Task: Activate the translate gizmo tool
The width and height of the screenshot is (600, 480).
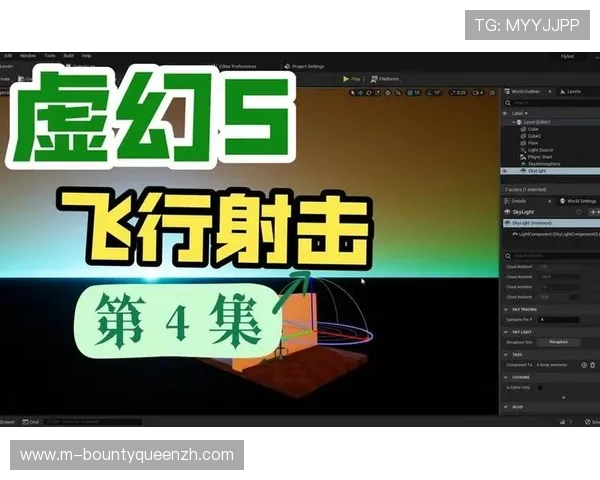Action: pos(361,93)
